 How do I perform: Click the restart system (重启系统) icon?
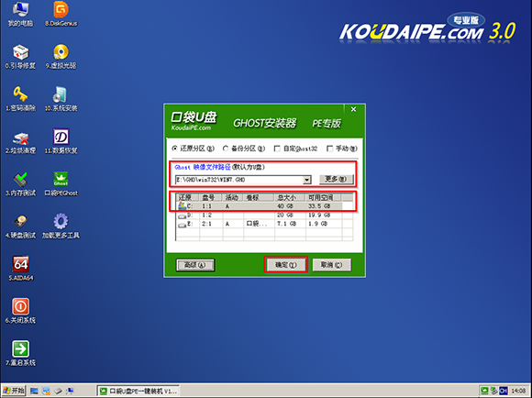pos(21,353)
